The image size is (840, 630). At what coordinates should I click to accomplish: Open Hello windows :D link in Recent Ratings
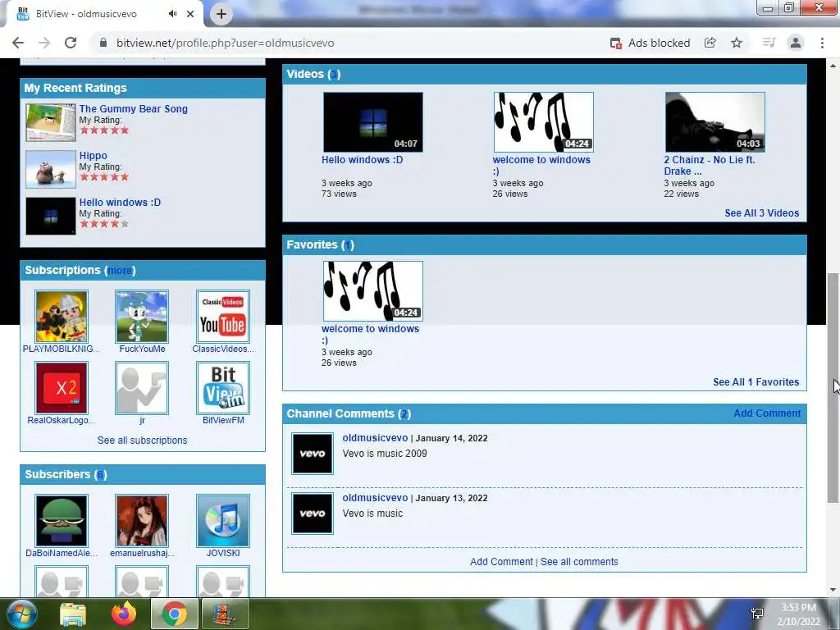120,203
